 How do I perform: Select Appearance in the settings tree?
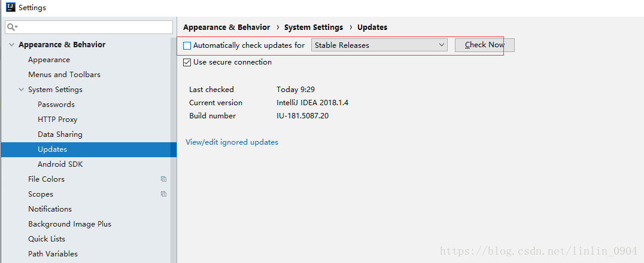pyautogui.click(x=49, y=60)
